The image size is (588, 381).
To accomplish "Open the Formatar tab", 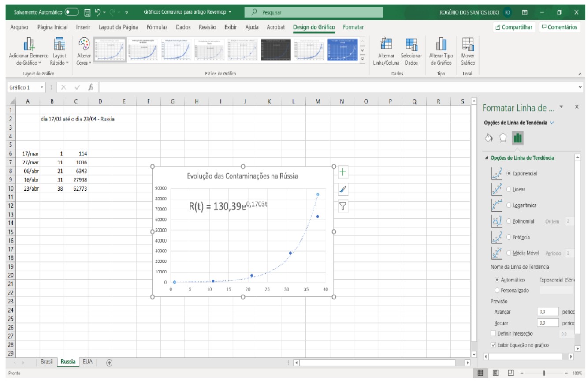I will 353,27.
